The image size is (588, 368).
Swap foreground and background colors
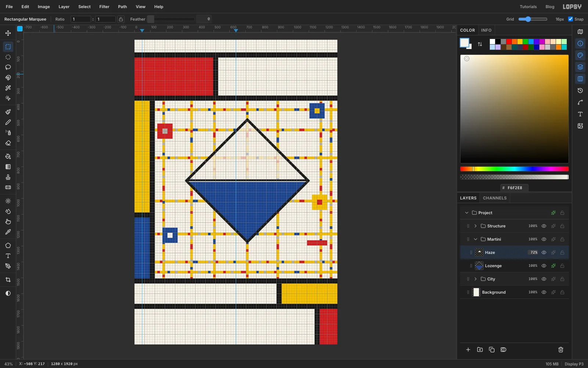click(480, 44)
